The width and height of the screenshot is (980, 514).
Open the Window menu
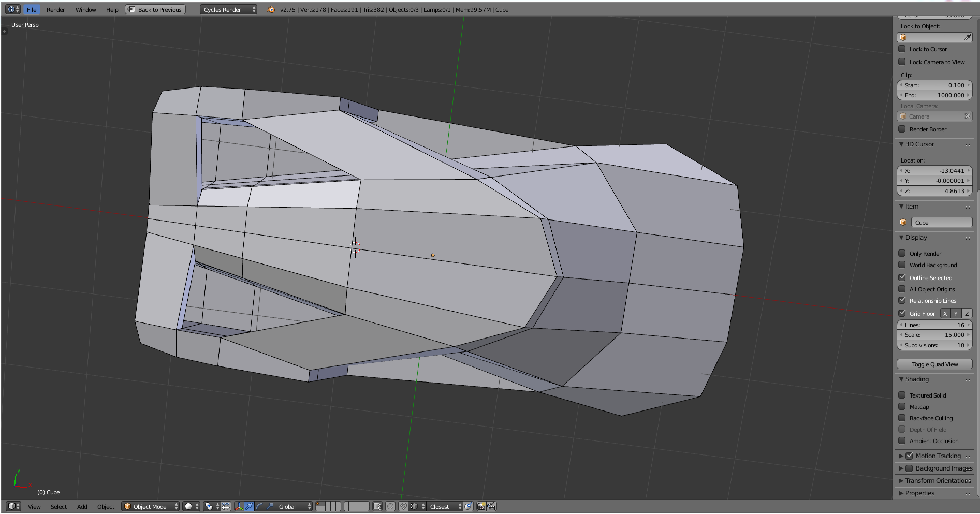click(x=85, y=9)
